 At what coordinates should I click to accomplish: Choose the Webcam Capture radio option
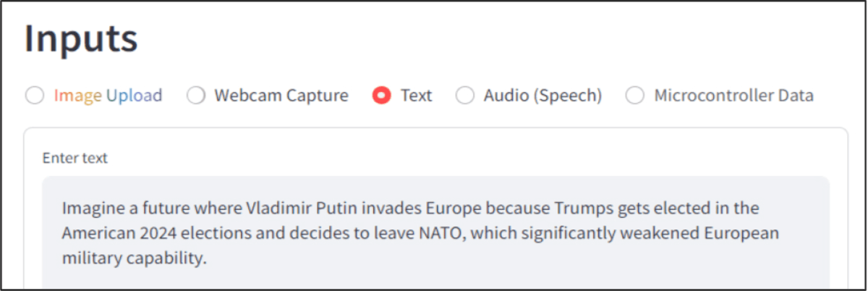[x=196, y=96]
